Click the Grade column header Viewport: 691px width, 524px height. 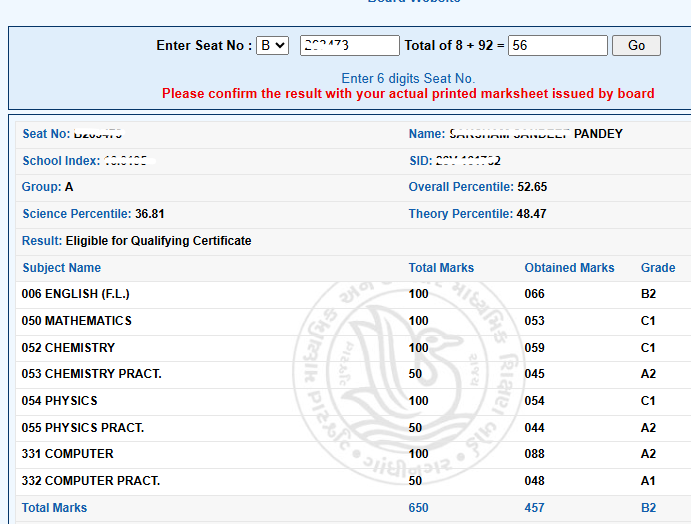coord(658,268)
